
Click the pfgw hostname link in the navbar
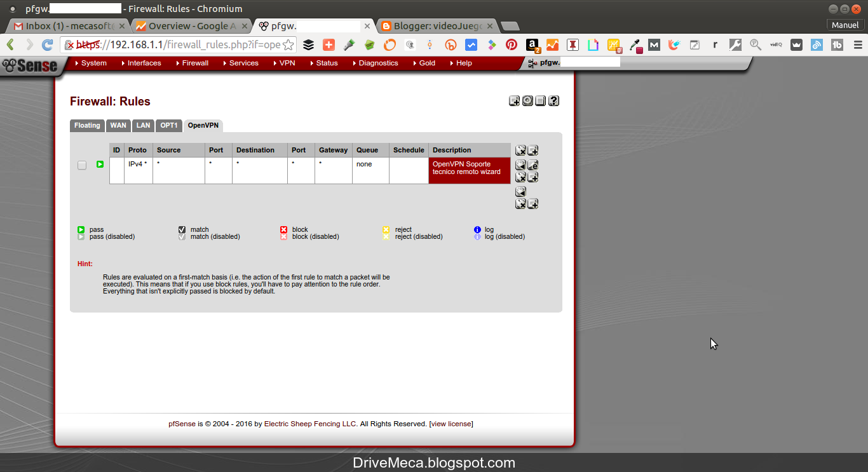[x=550, y=63]
